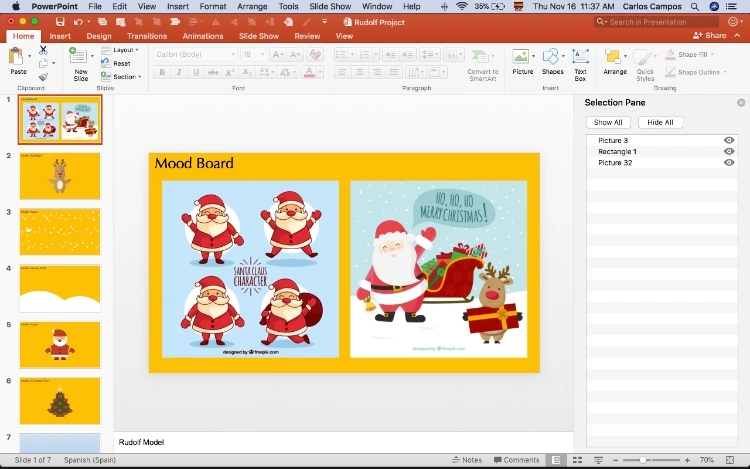
Task: Switch to Slide Sorter view
Action: coord(575,460)
